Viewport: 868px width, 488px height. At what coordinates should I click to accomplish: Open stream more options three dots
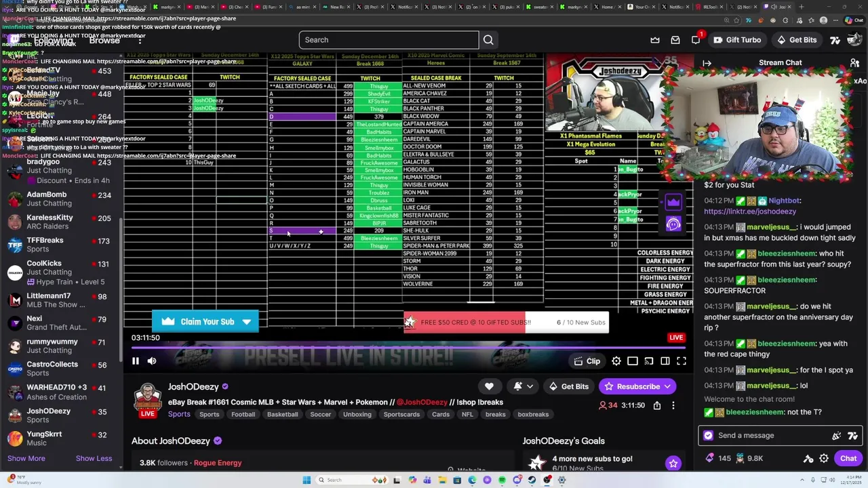[673, 405]
